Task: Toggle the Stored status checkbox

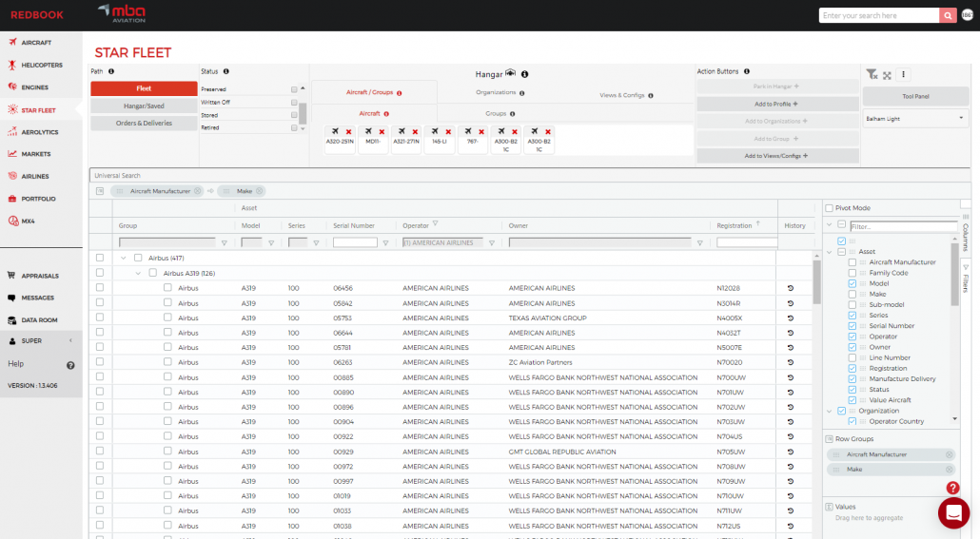Action: [294, 115]
